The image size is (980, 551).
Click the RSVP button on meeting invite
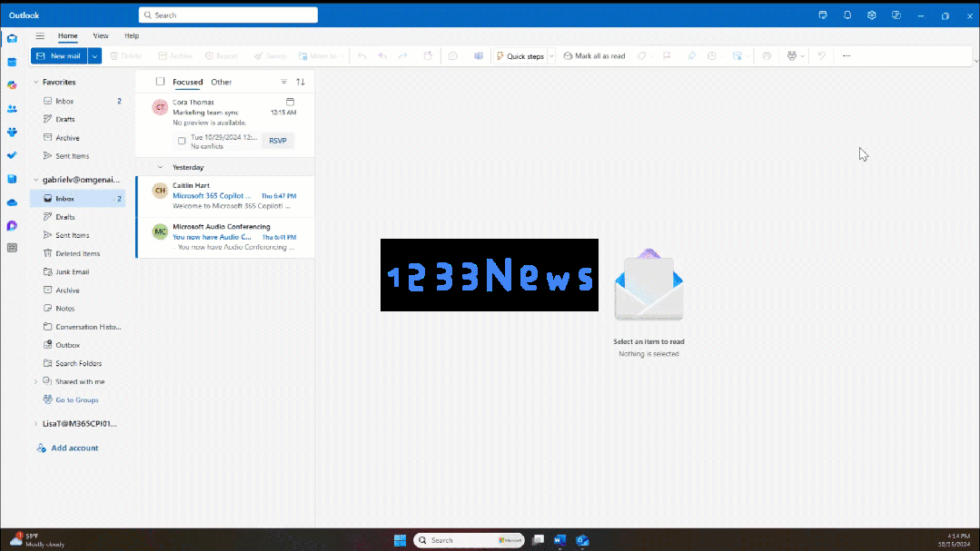coord(278,141)
